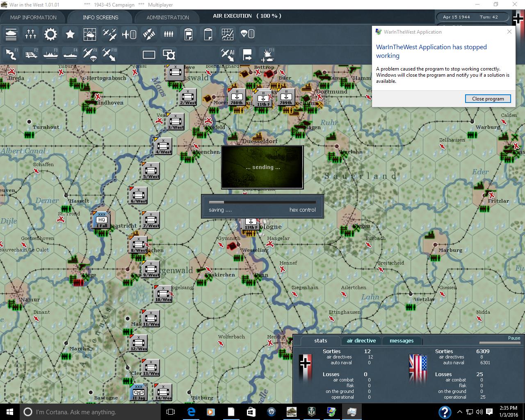The height and width of the screenshot is (420, 525).
Task: Select the F11 battle site icon
Action: pos(267,54)
